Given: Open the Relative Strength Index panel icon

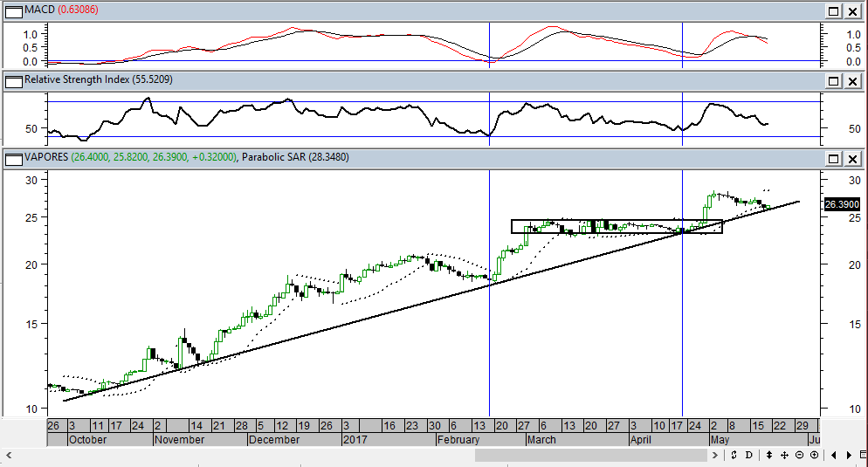Looking at the screenshot, I should (14, 80).
